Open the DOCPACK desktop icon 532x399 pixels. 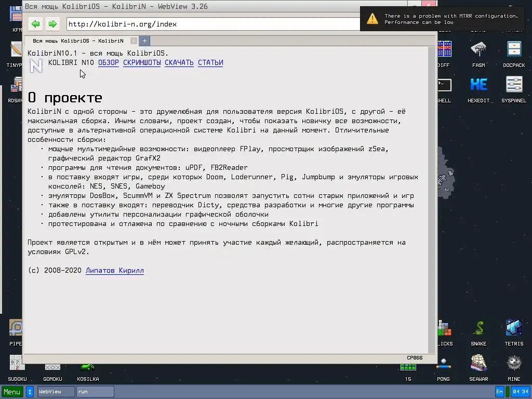click(x=514, y=54)
